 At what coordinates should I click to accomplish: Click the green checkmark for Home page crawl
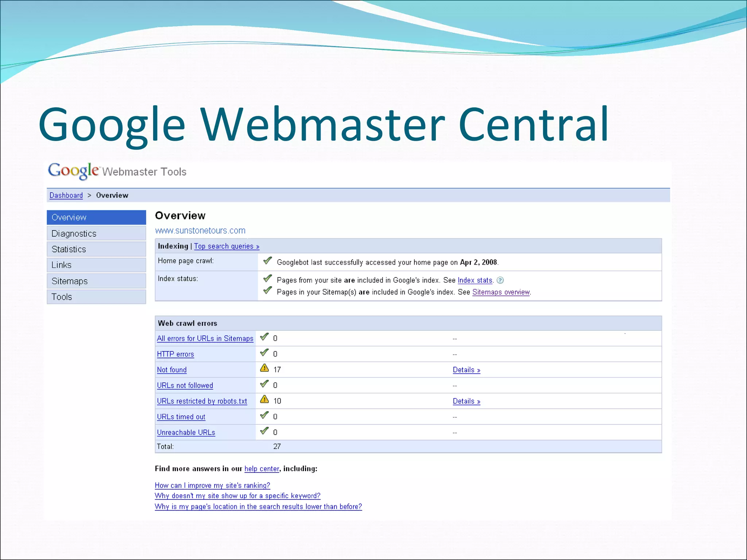[268, 261]
